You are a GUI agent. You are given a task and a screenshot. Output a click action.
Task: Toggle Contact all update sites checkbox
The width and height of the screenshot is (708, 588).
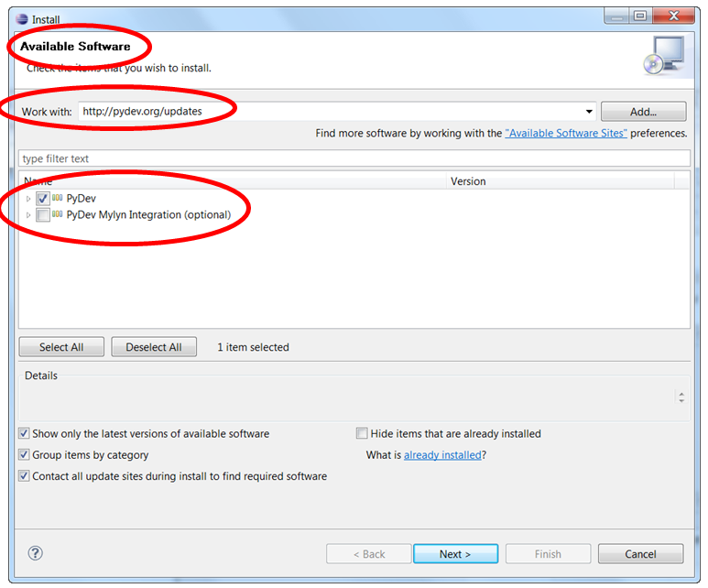tap(25, 476)
